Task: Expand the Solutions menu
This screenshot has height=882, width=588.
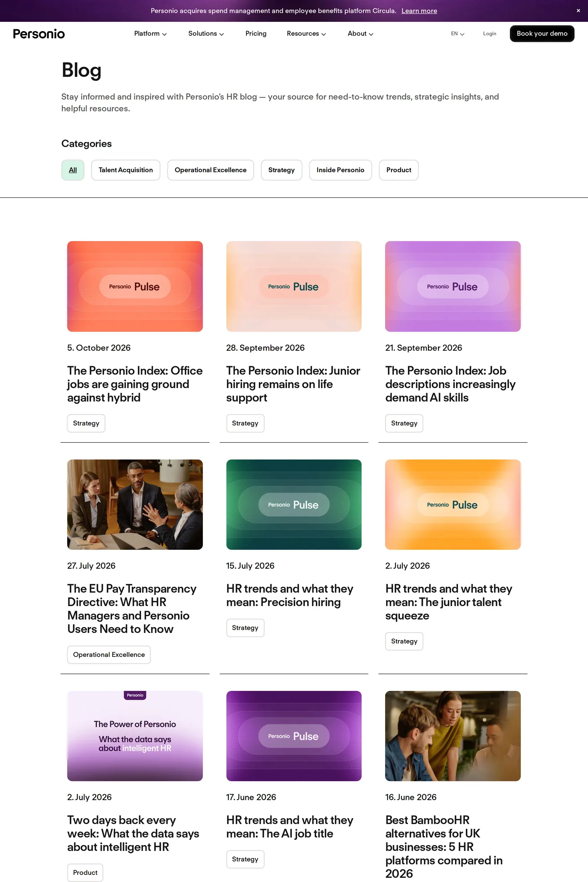Action: [206, 34]
